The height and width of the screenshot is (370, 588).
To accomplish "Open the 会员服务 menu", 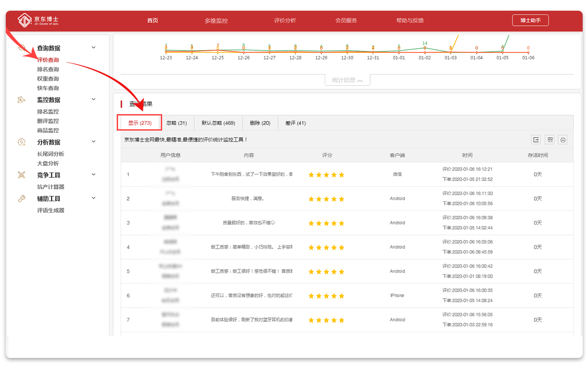I will tap(346, 21).
